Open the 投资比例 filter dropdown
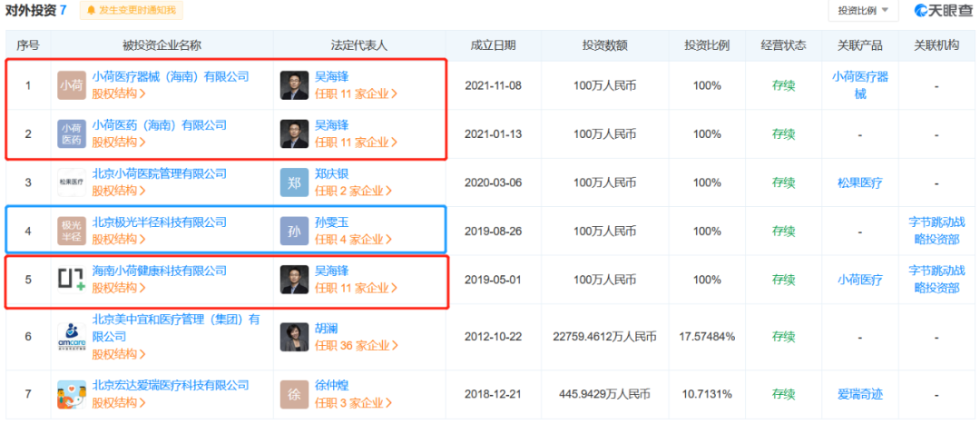This screenshot has height=424, width=980. (862, 11)
